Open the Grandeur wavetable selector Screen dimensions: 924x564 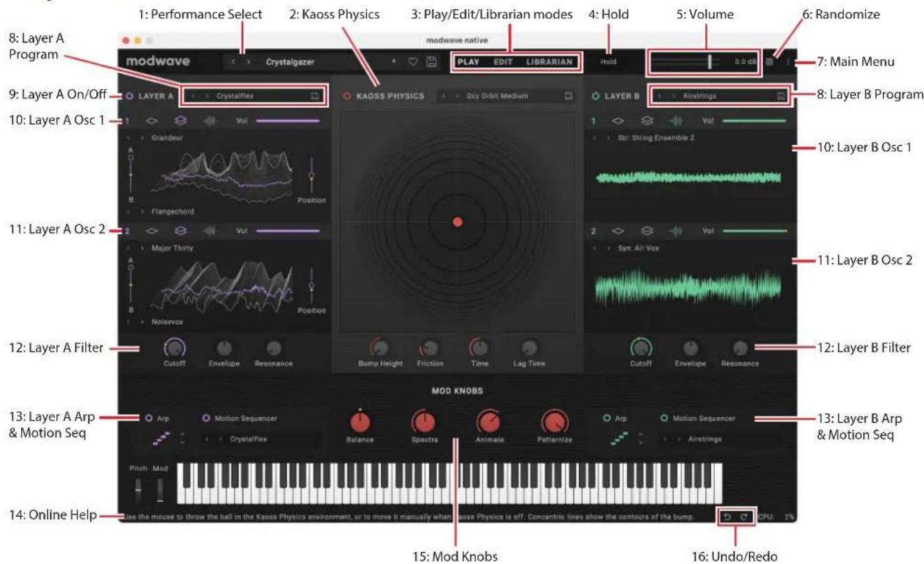click(x=166, y=138)
